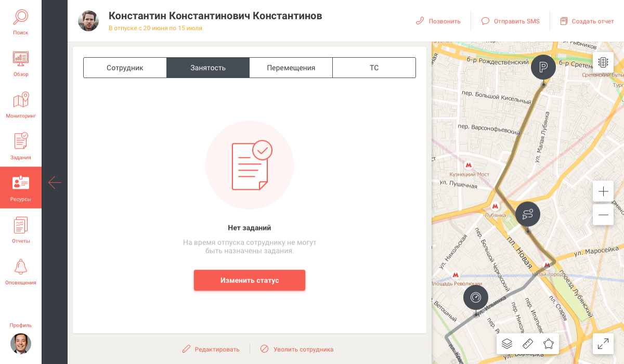Screen dimensions: 624x364
Task: Open the Профиль user avatar
Action: click(x=21, y=343)
